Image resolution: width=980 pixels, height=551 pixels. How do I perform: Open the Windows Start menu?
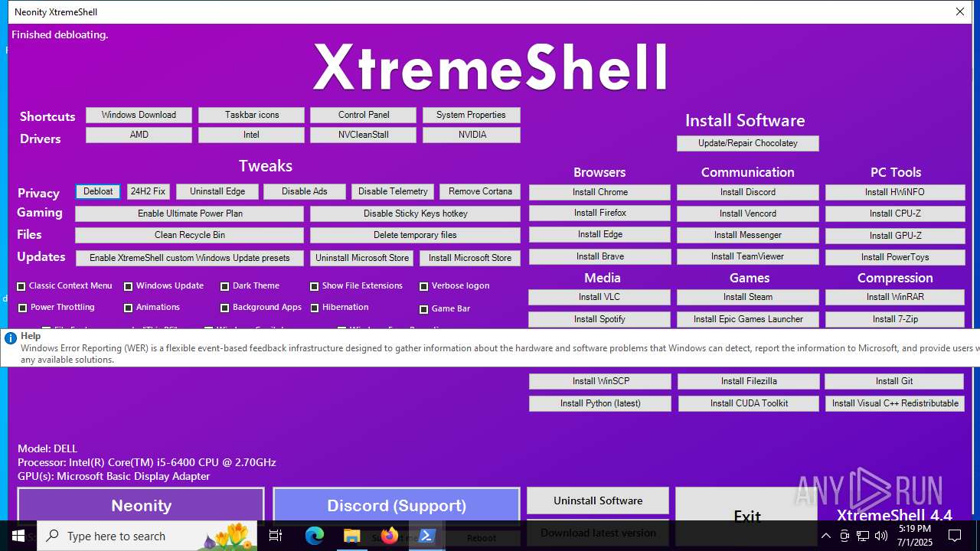[18, 536]
